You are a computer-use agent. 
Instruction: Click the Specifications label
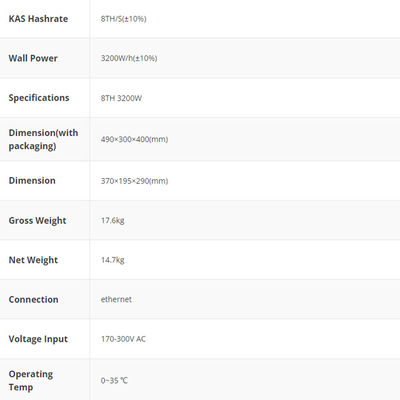click(x=39, y=98)
